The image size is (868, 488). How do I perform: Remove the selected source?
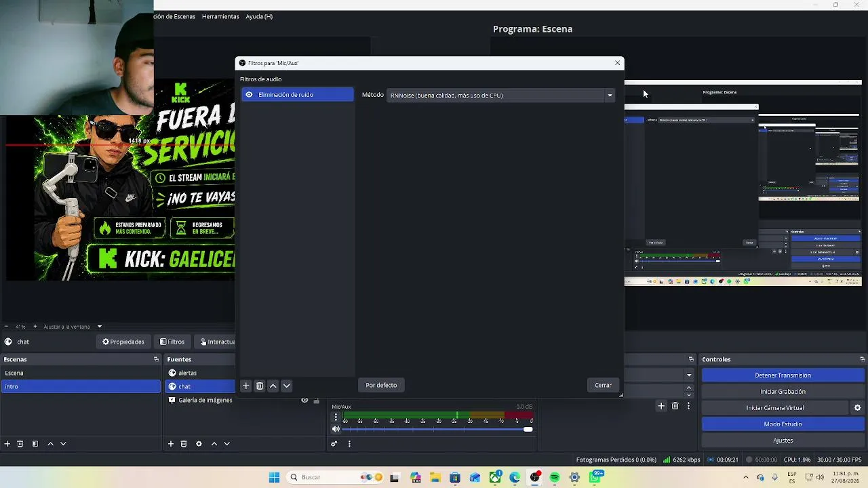(184, 444)
